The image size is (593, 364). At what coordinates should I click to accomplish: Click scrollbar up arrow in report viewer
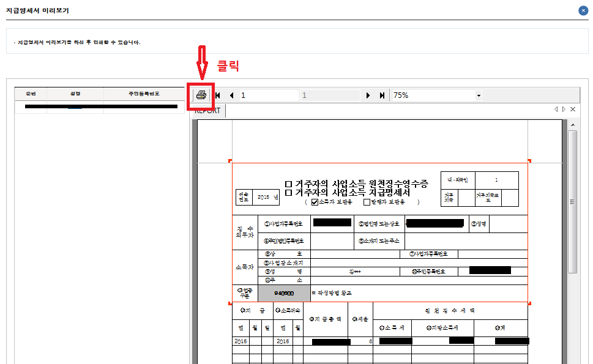572,124
